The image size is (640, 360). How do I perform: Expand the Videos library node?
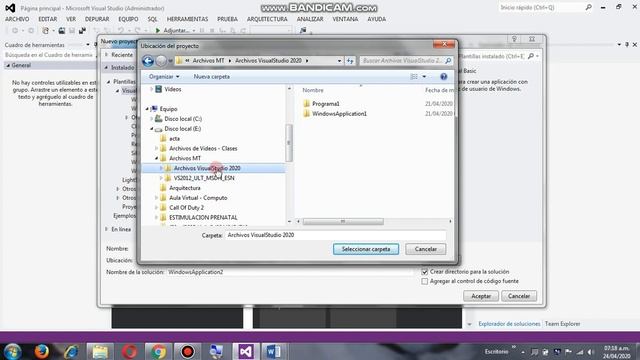151,89
